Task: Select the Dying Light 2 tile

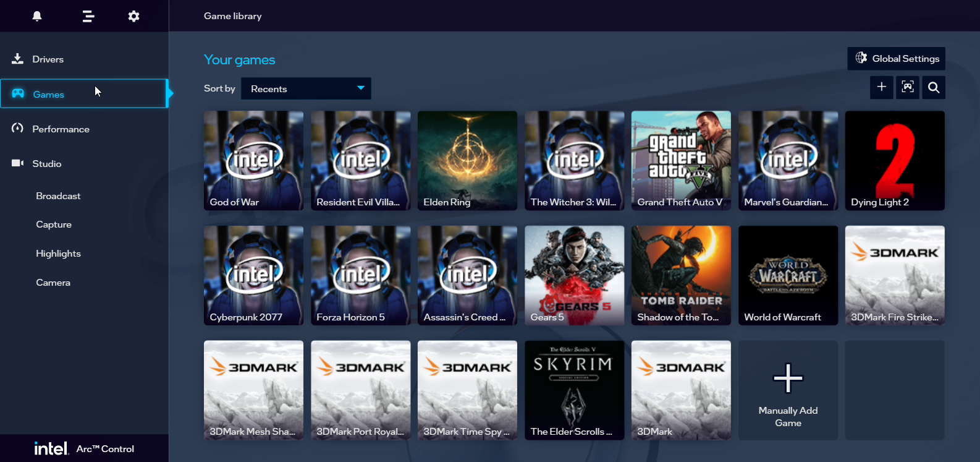Action: coord(895,161)
